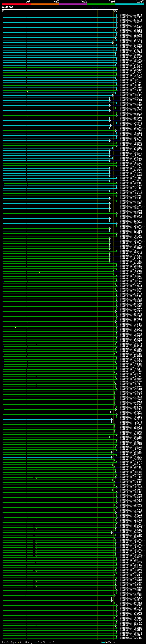Click hit label UniRef100_B7X3J5

coord(131,75)
